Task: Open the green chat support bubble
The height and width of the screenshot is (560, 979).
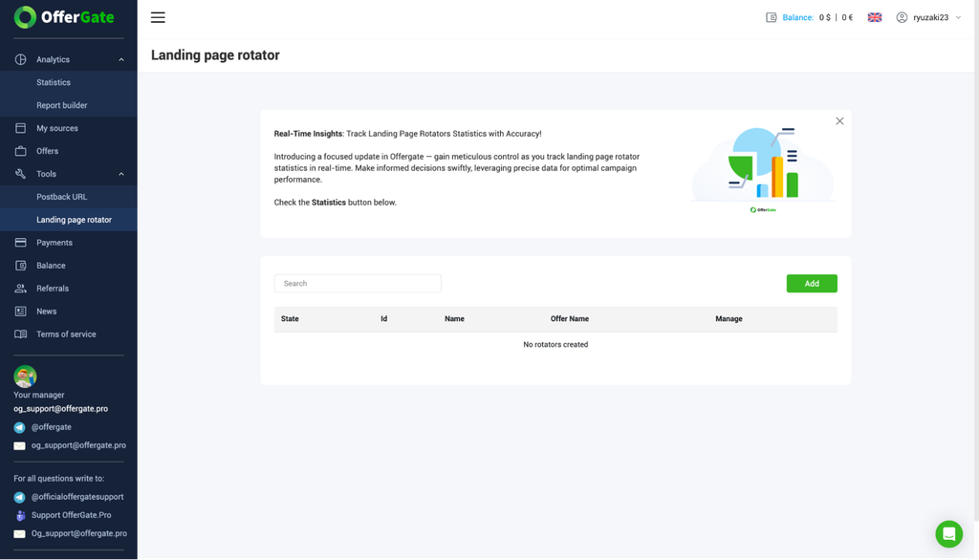Action: pyautogui.click(x=948, y=534)
